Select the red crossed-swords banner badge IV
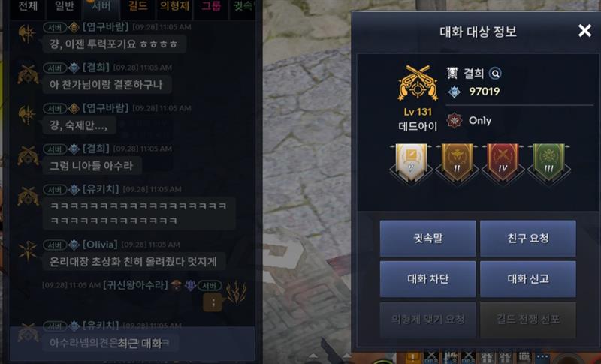The width and height of the screenshot is (601, 364). (503, 163)
